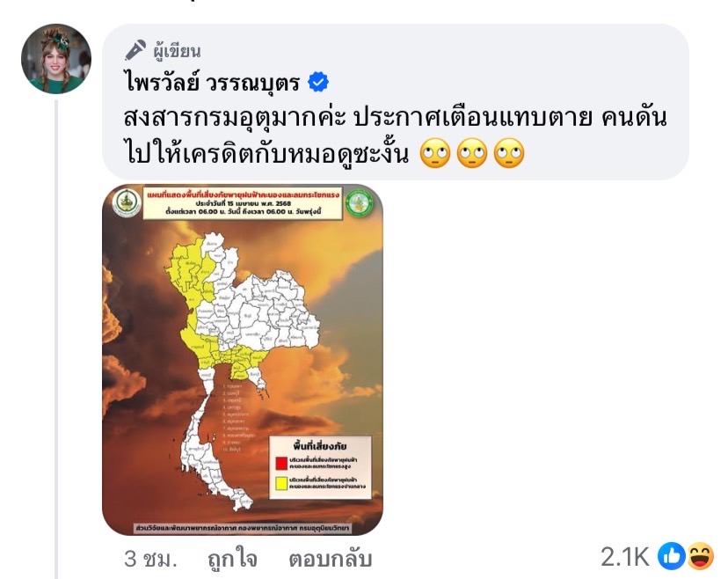Open the 2.1K reactions count

(624, 556)
